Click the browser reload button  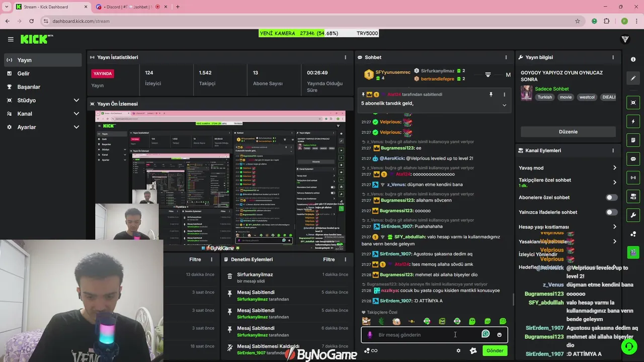tap(31, 21)
